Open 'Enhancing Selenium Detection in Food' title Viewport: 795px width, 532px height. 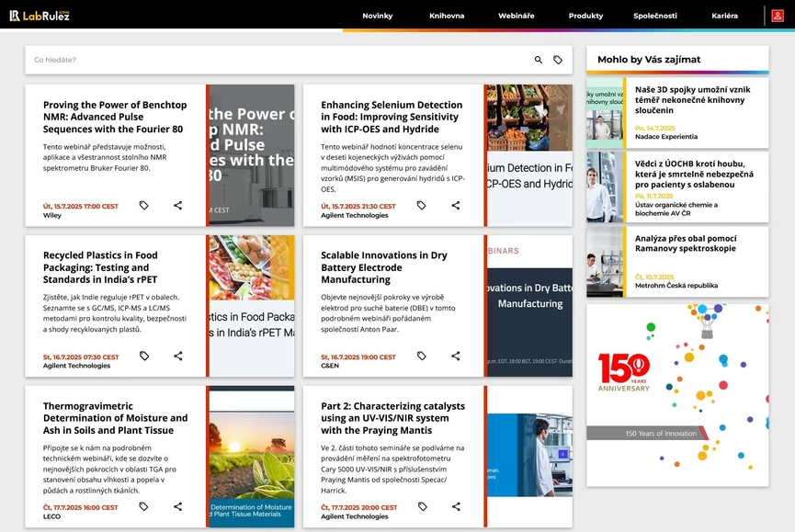point(392,117)
